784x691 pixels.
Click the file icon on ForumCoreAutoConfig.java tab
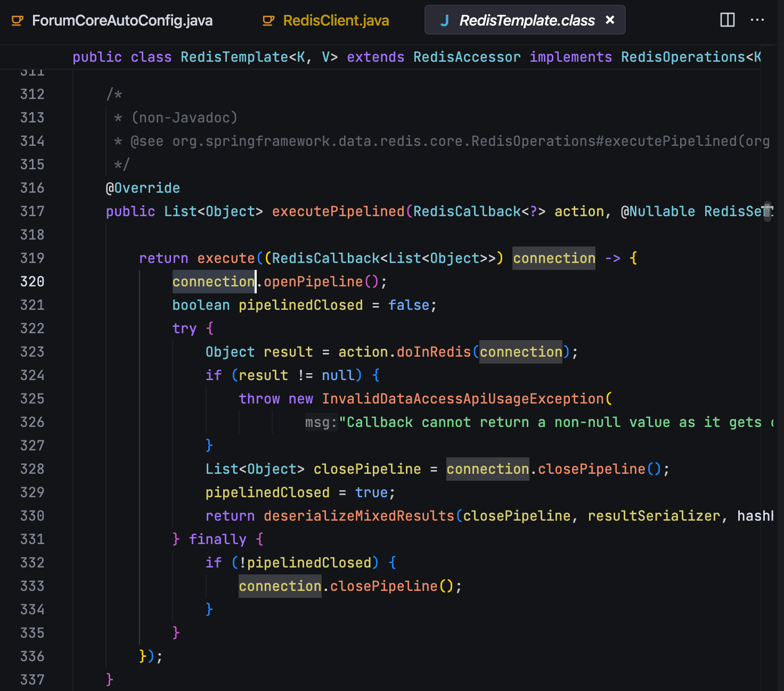pos(18,20)
